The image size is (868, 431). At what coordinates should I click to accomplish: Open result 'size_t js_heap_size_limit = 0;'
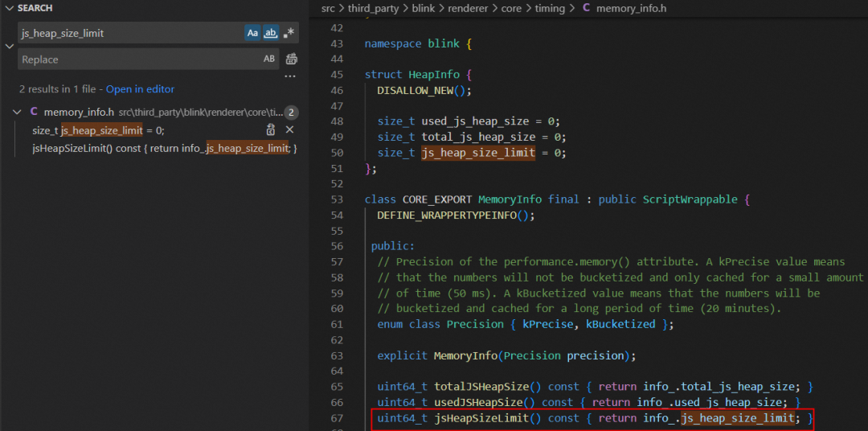[99, 130]
